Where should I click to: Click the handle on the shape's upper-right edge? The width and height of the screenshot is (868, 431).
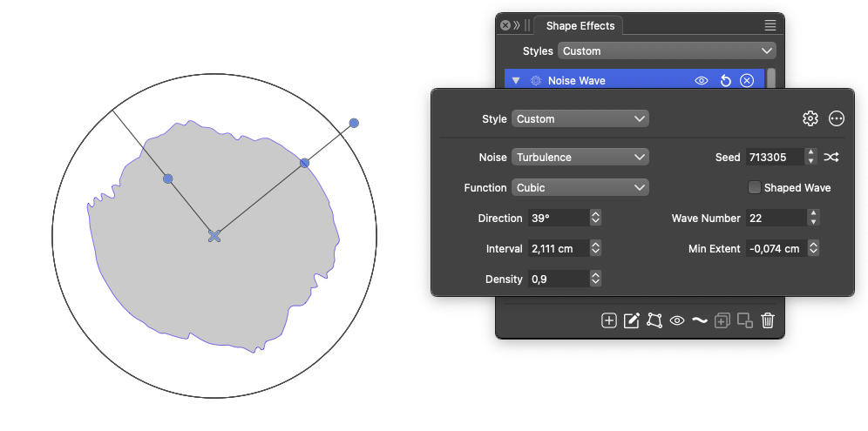(x=304, y=163)
